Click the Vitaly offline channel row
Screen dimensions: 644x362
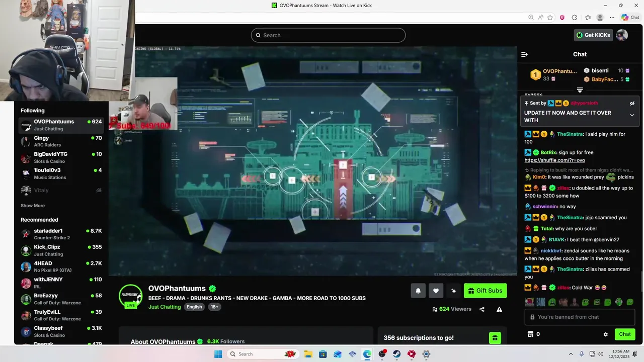61,190
